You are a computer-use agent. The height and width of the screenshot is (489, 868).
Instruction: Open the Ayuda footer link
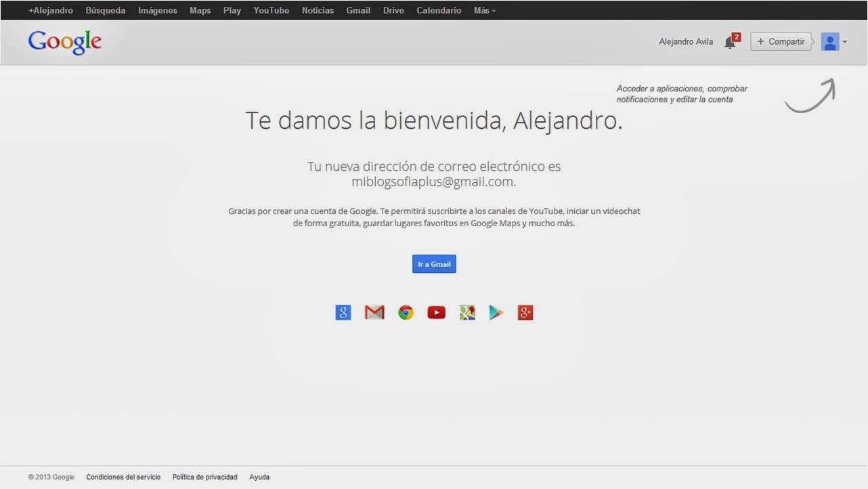pos(259,477)
